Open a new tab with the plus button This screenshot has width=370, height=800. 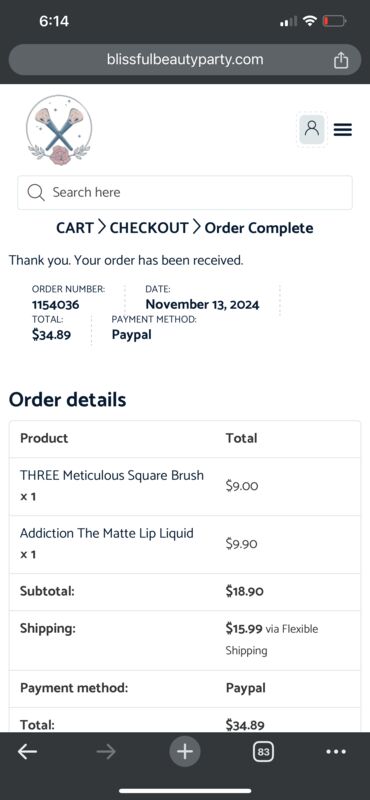(x=185, y=752)
